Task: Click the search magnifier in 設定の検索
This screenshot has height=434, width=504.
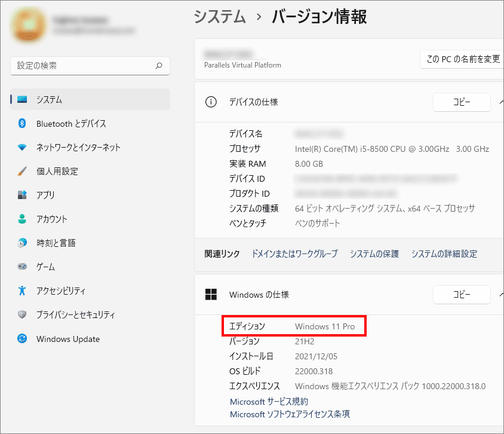Action: [x=158, y=66]
